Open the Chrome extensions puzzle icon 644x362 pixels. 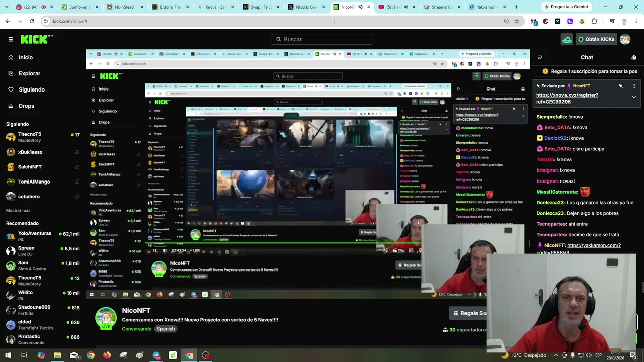click(x=594, y=21)
